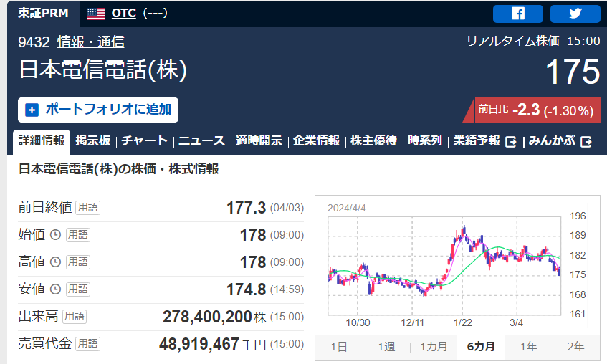Click the external link icon after 業績予報
607x364 pixels.
click(x=511, y=142)
